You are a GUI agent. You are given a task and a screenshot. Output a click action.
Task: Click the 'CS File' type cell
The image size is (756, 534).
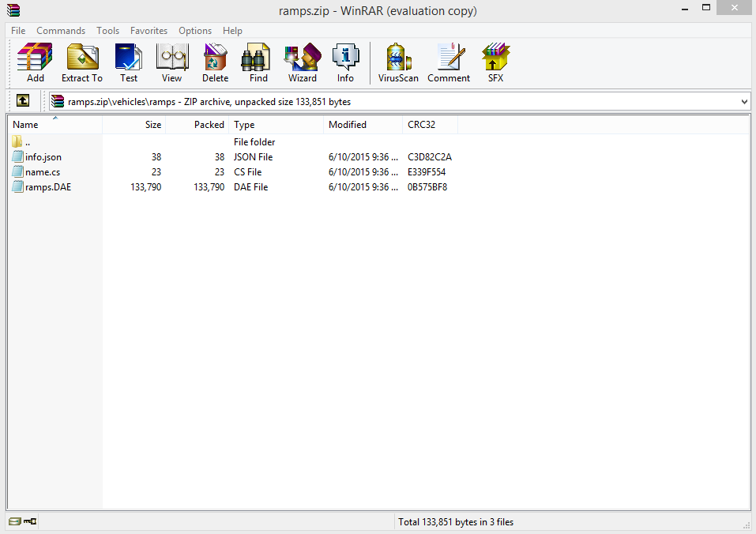(248, 172)
